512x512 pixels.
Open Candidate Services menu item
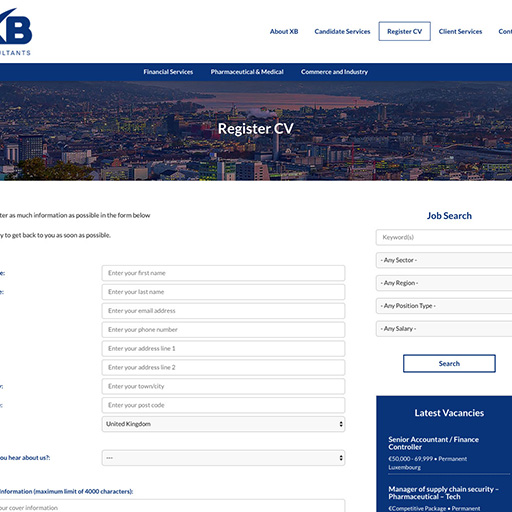coord(342,31)
